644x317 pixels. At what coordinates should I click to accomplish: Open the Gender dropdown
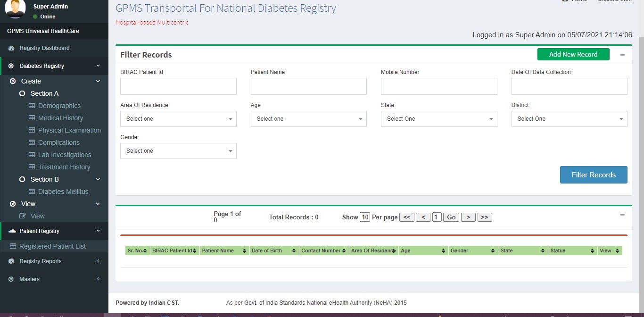[178, 151]
